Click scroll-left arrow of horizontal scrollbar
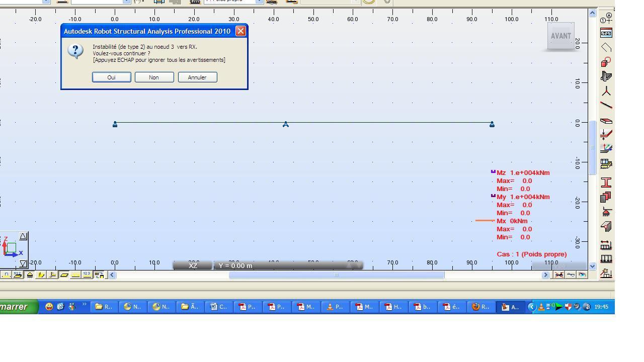Screen dimensions: 644x362 (x=112, y=275)
